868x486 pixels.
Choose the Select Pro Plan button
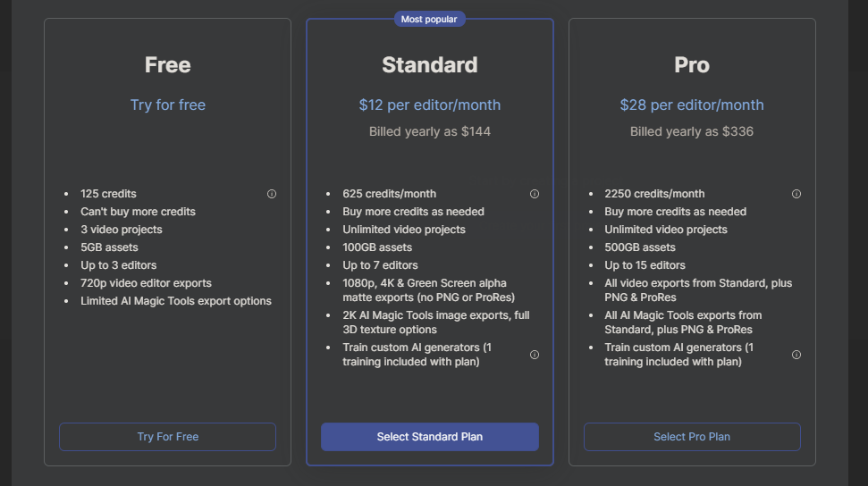[x=692, y=437]
